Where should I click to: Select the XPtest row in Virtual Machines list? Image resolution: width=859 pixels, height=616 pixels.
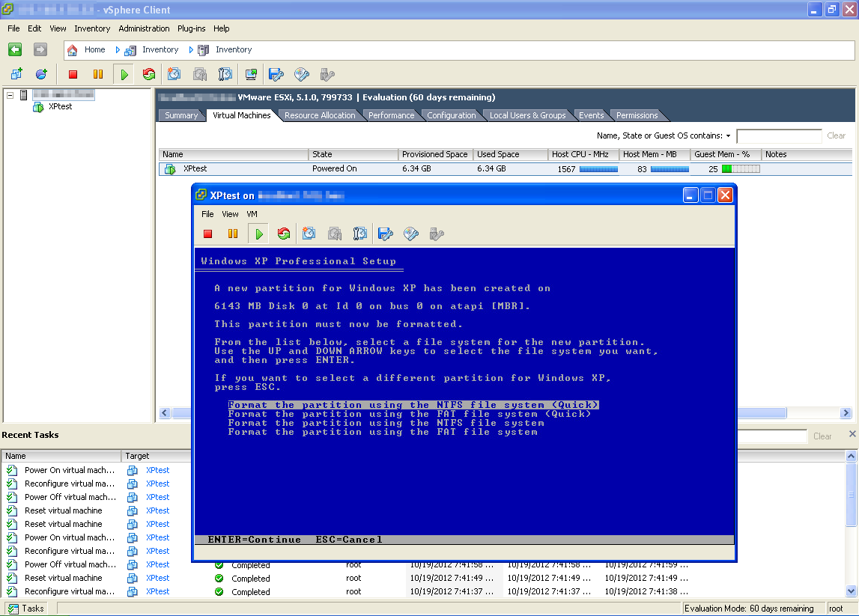pyautogui.click(x=505, y=168)
